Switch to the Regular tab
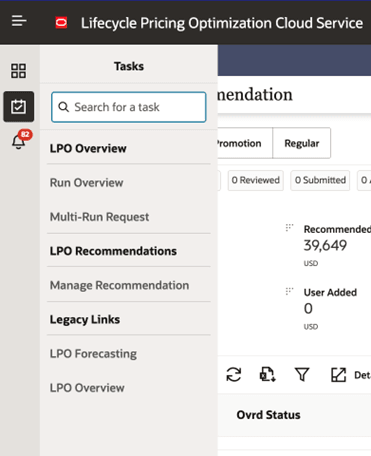The width and height of the screenshot is (371, 456). point(302,143)
